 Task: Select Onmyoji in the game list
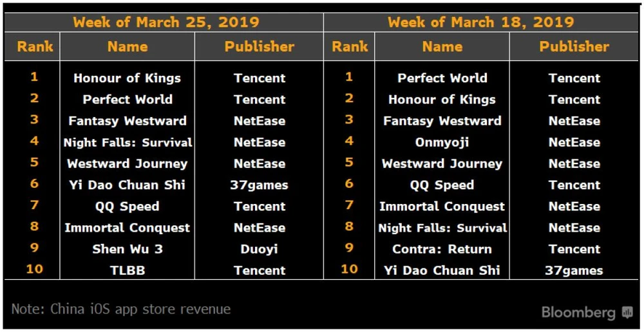coord(442,142)
